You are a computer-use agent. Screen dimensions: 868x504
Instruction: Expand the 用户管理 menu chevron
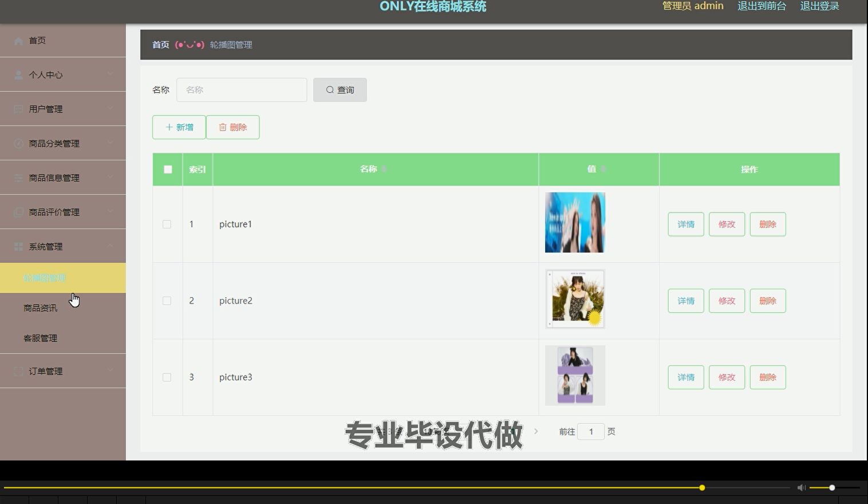(110, 108)
